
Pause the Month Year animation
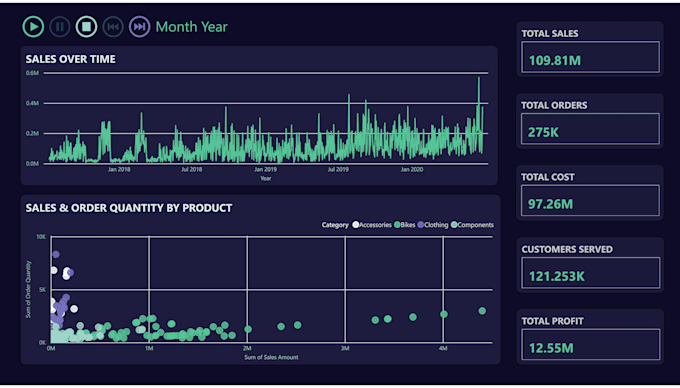60,27
